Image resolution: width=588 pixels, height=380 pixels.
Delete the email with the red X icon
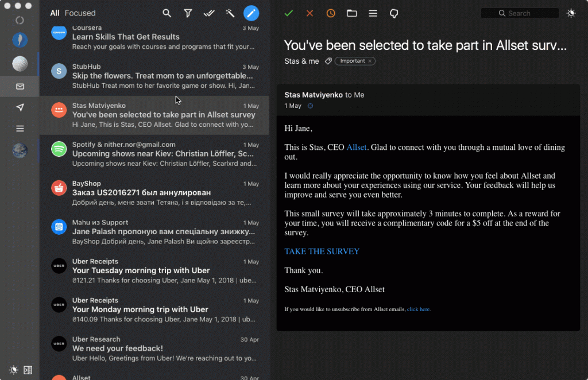coord(310,13)
